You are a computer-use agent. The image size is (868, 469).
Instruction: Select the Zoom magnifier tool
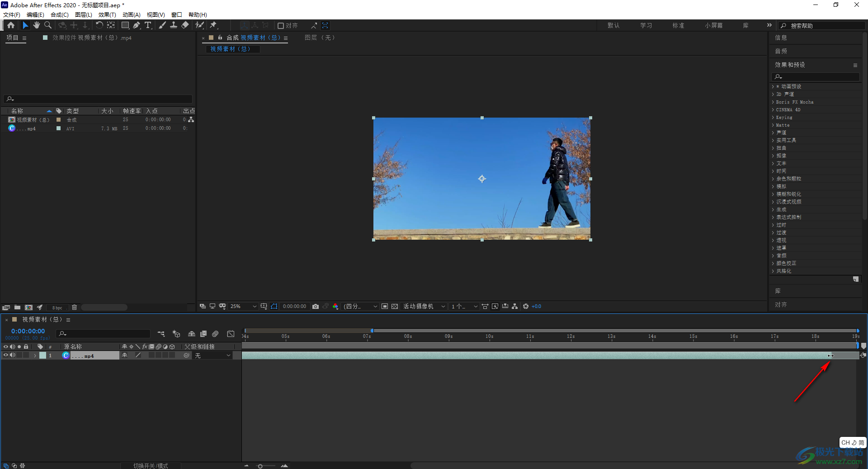tap(48, 25)
